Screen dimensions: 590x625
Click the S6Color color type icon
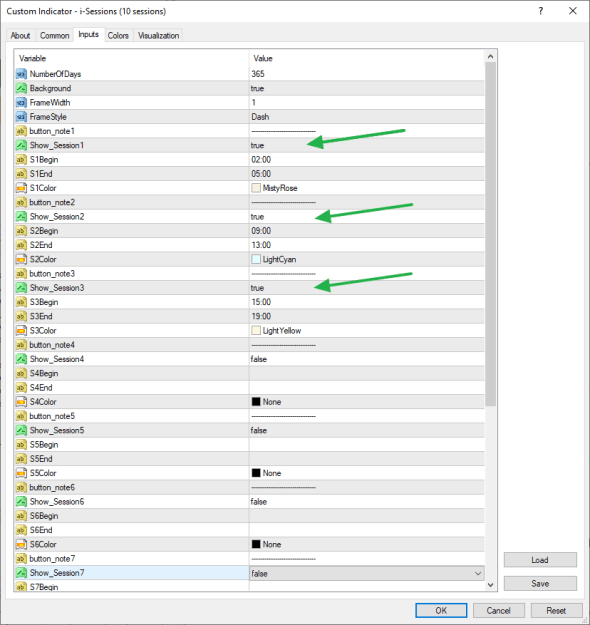pyautogui.click(x=21, y=544)
